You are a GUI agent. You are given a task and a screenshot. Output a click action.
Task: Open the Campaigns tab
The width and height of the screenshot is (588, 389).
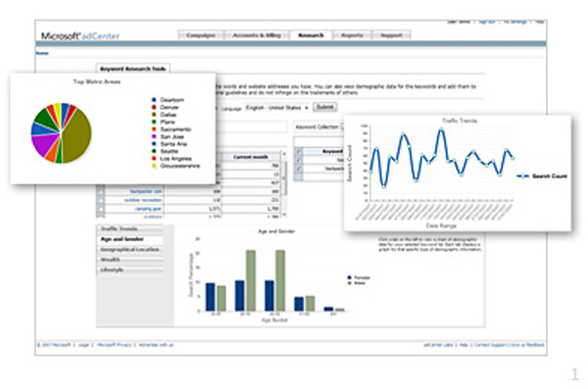tap(201, 35)
